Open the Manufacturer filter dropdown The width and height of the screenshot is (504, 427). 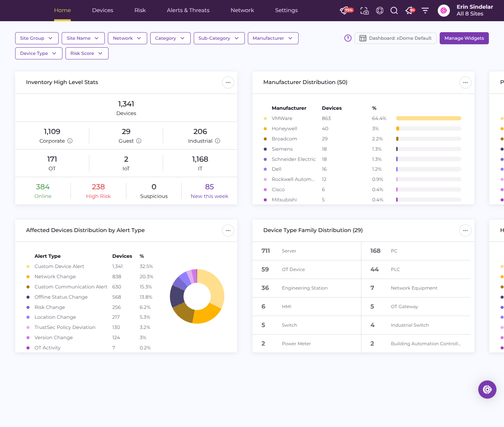273,38
